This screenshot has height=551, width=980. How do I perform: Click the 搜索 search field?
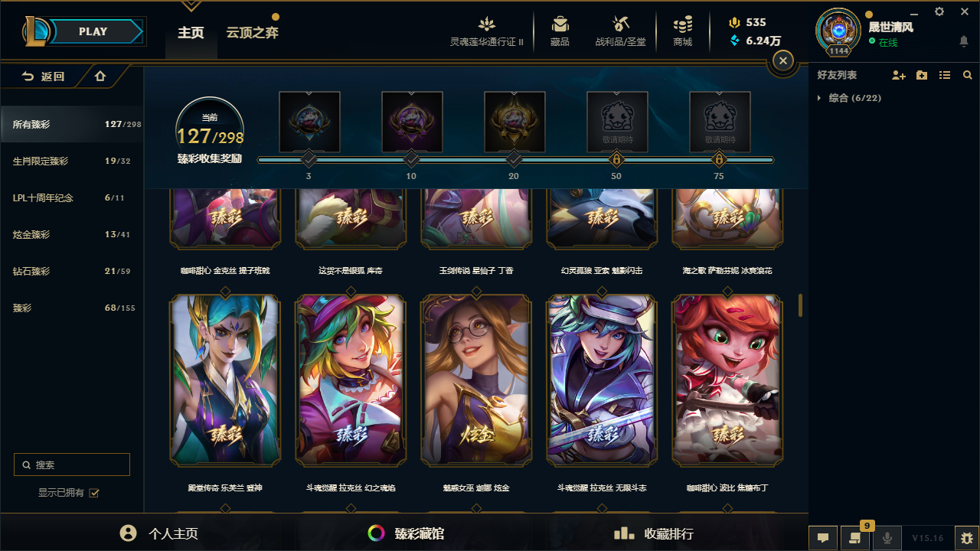coord(72,465)
